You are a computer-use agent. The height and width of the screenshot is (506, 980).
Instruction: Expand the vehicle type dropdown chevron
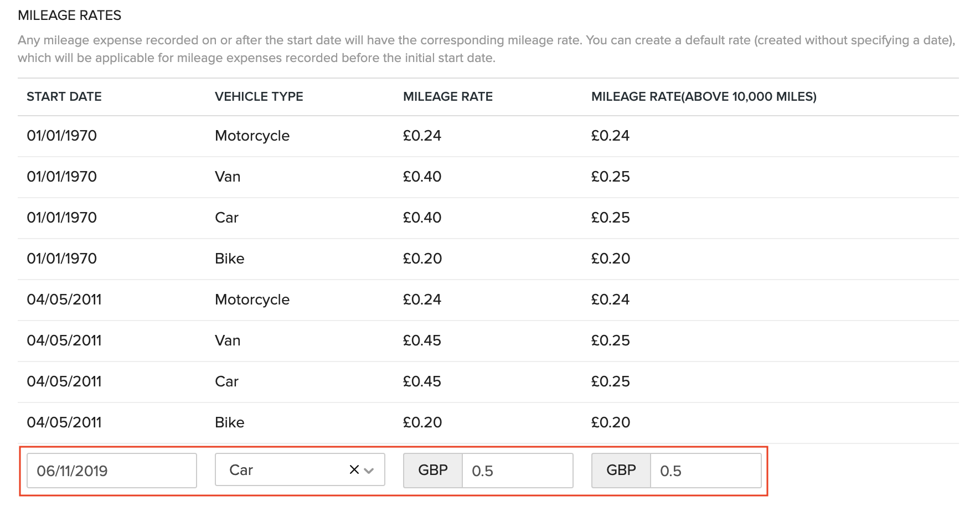pos(369,471)
